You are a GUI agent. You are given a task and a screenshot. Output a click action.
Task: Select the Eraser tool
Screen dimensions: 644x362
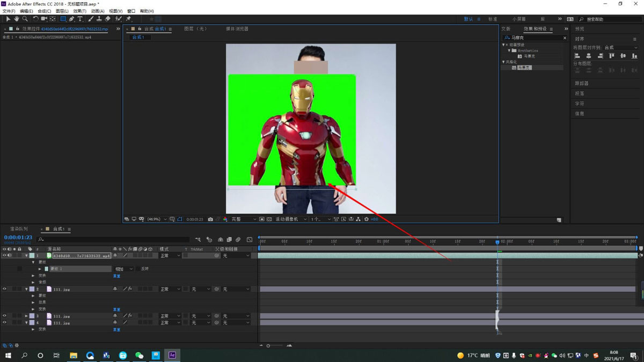108,19
